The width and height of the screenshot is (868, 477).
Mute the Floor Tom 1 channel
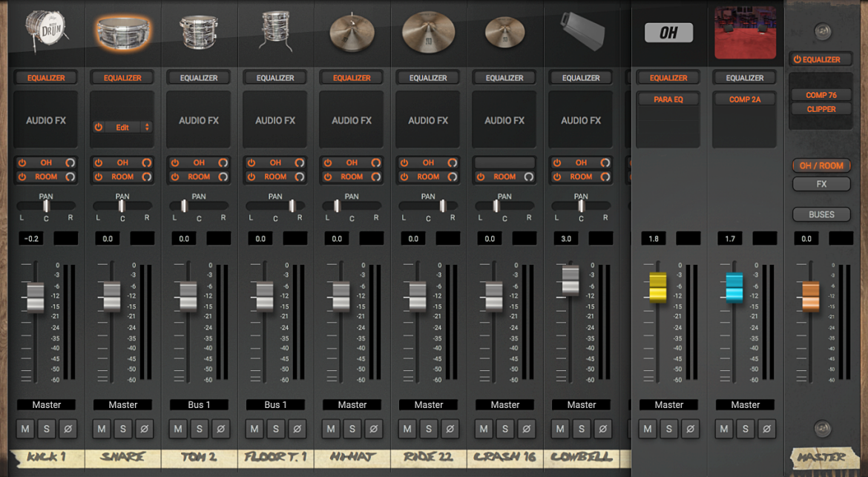254,429
